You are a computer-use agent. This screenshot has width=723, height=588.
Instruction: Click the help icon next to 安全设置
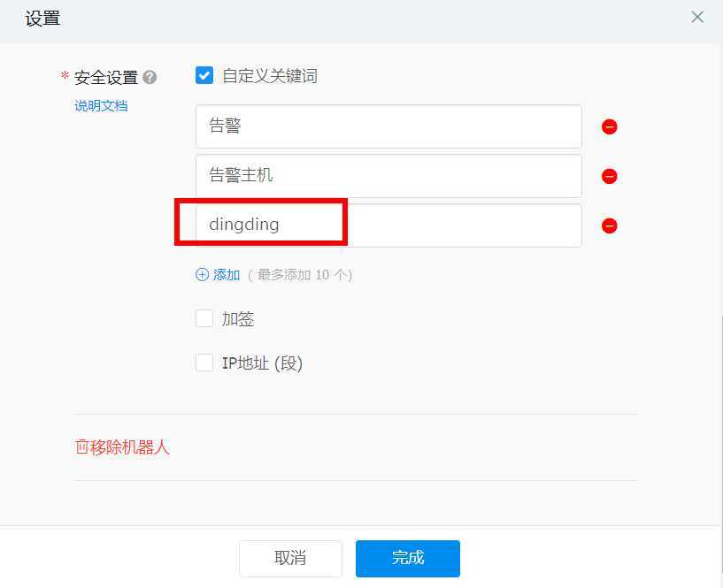click(x=150, y=78)
